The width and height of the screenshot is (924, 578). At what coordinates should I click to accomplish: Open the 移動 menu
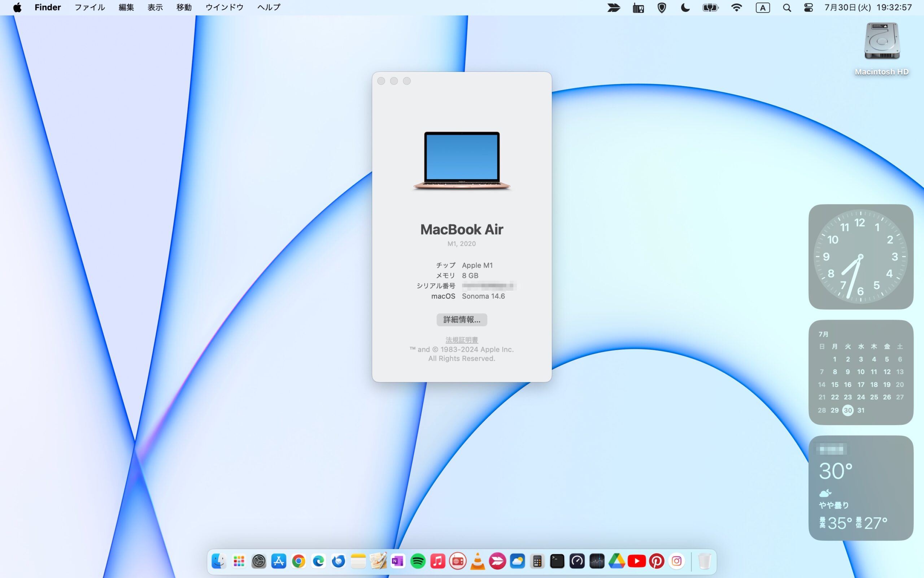pyautogui.click(x=184, y=8)
